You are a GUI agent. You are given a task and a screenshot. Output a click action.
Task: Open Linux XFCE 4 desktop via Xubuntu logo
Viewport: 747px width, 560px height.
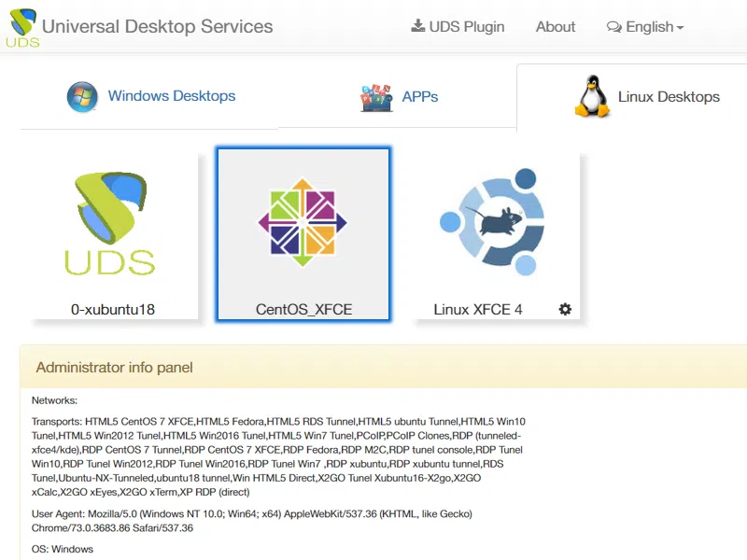point(493,222)
